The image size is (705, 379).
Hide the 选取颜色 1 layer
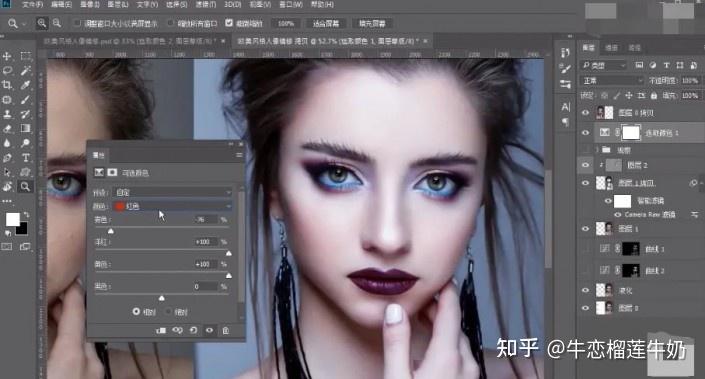pyautogui.click(x=585, y=133)
